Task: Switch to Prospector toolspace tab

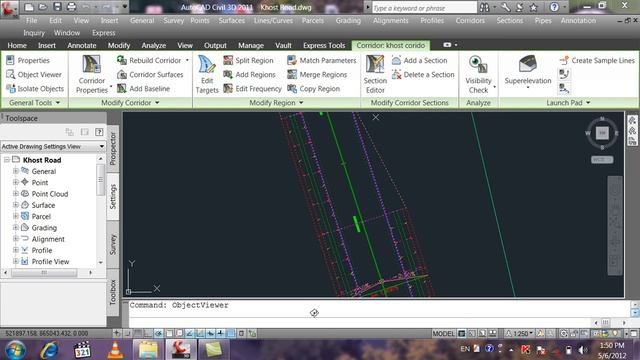Action: tap(113, 148)
